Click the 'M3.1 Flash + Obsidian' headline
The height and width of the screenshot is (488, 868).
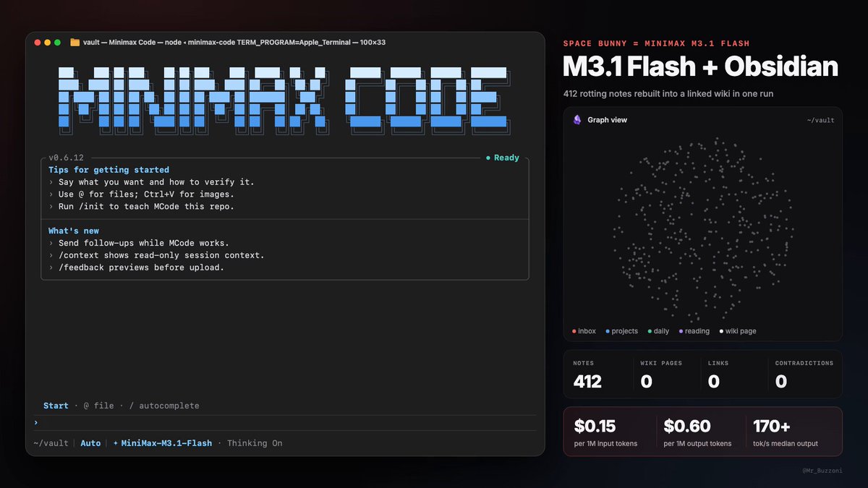[700, 67]
